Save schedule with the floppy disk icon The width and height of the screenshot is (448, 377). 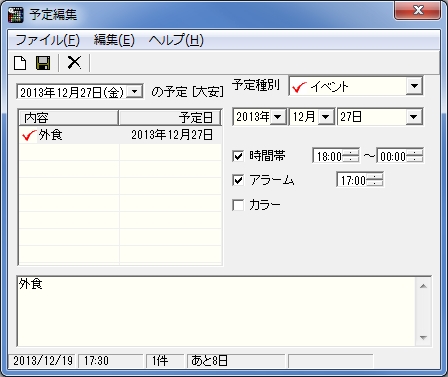click(43, 63)
